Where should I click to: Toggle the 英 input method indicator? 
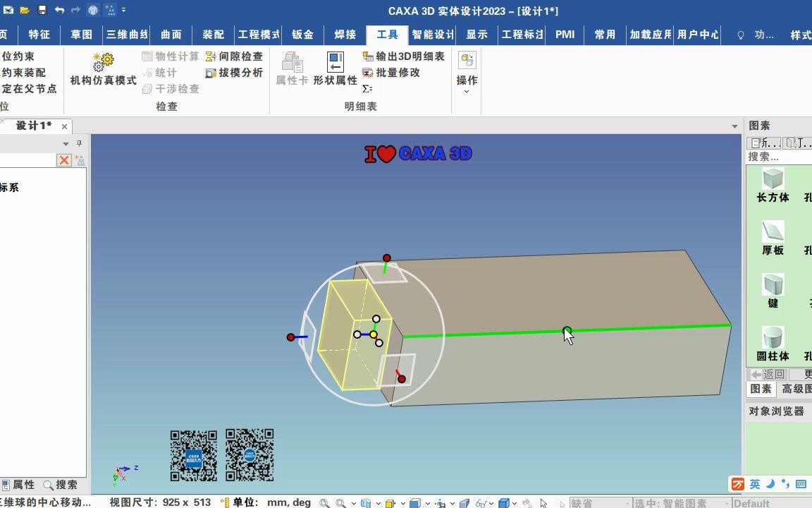point(753,483)
